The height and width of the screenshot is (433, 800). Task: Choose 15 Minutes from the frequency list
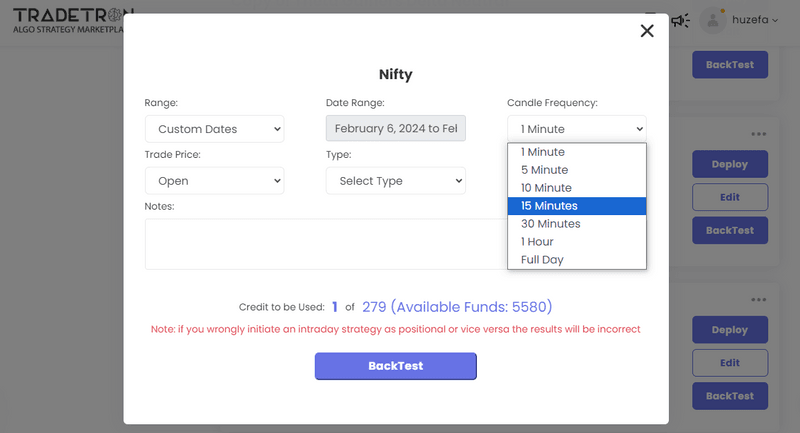(549, 206)
